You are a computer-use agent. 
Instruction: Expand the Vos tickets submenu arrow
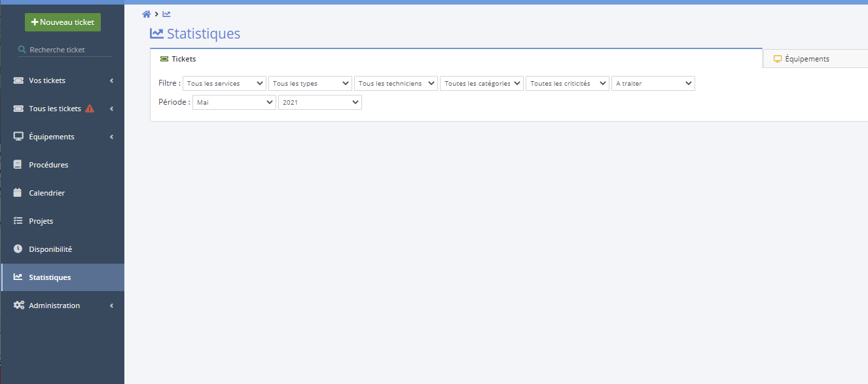[111, 80]
